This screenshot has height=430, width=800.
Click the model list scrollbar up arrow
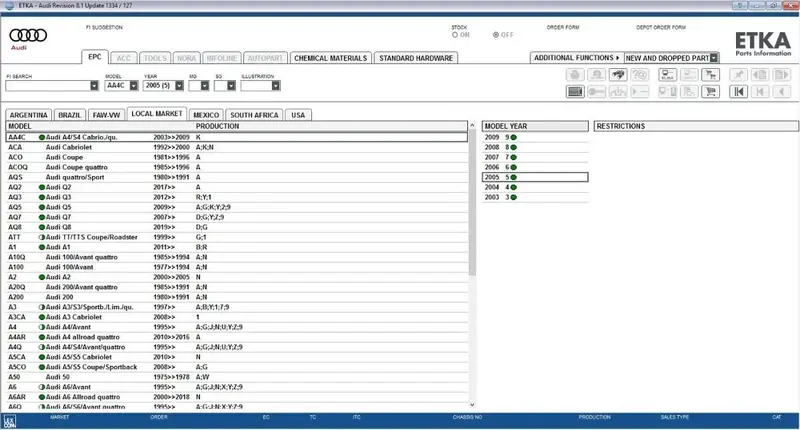[x=472, y=125]
